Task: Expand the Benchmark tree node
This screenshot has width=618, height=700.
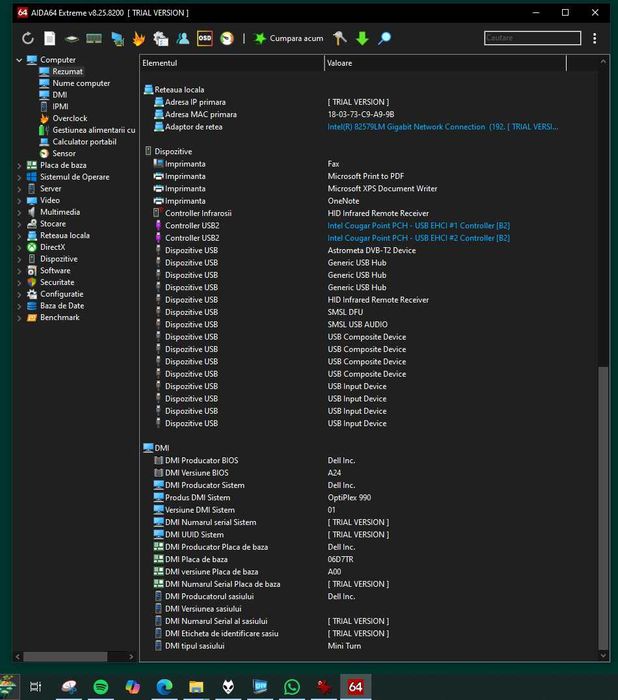Action: (x=19, y=318)
